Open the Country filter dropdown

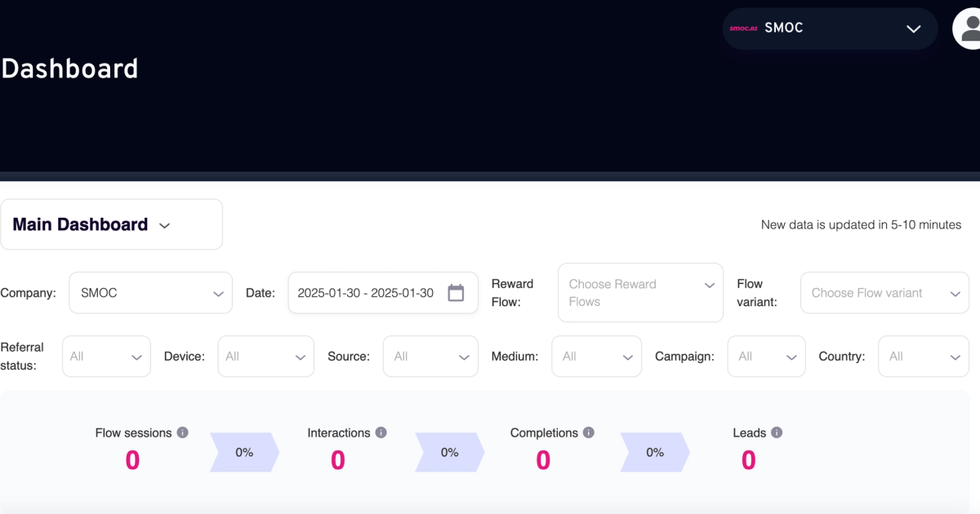coord(924,356)
